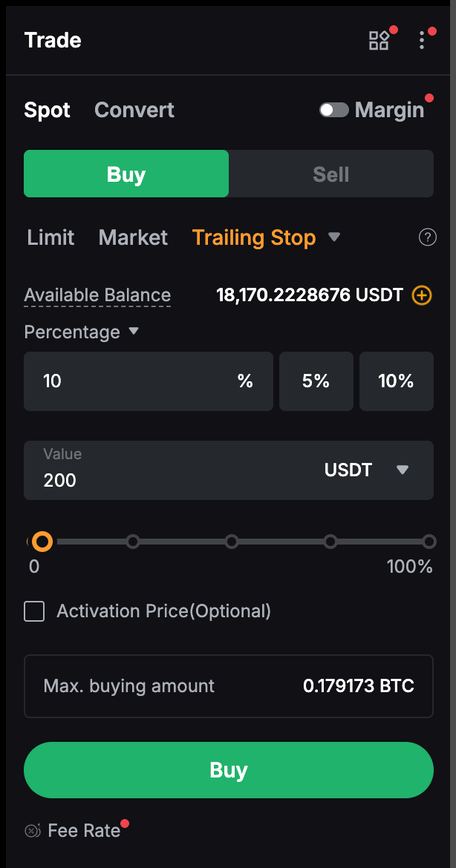Open the USDT currency dropdown
This screenshot has width=456, height=868.
(403, 470)
